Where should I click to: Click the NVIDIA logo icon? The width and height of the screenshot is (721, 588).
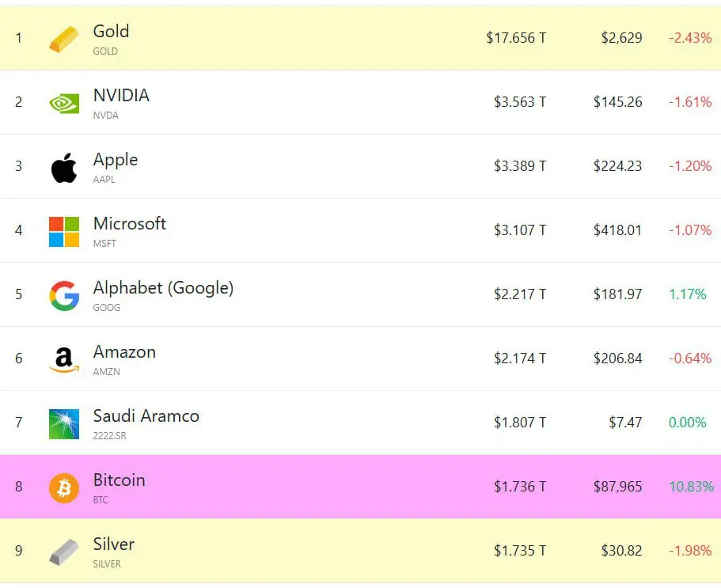pyautogui.click(x=64, y=104)
